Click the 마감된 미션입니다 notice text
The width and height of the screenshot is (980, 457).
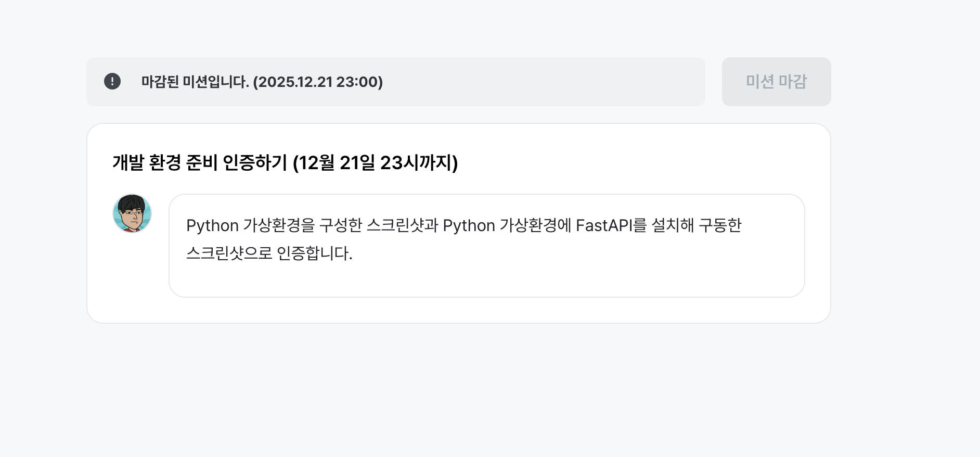195,82
